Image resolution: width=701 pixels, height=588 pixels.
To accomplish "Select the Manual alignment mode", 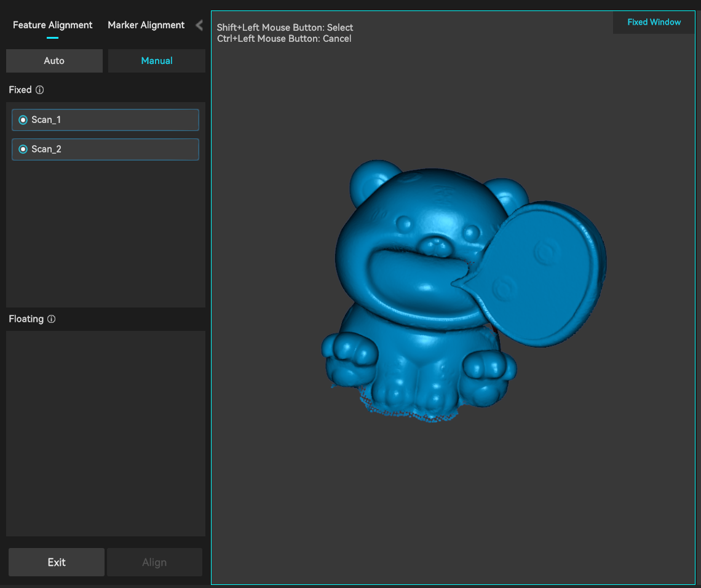I will (156, 61).
